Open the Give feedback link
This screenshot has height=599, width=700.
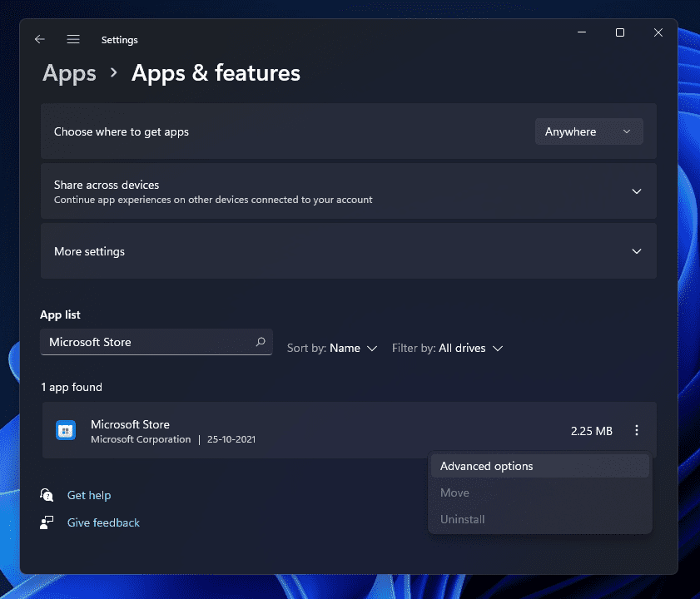pyautogui.click(x=103, y=522)
